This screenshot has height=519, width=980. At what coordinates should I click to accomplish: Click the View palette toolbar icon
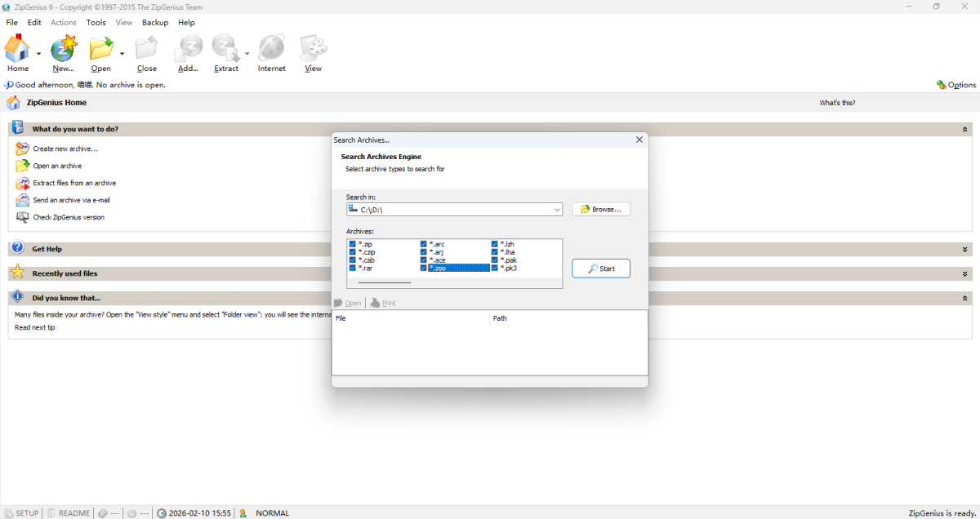click(313, 50)
